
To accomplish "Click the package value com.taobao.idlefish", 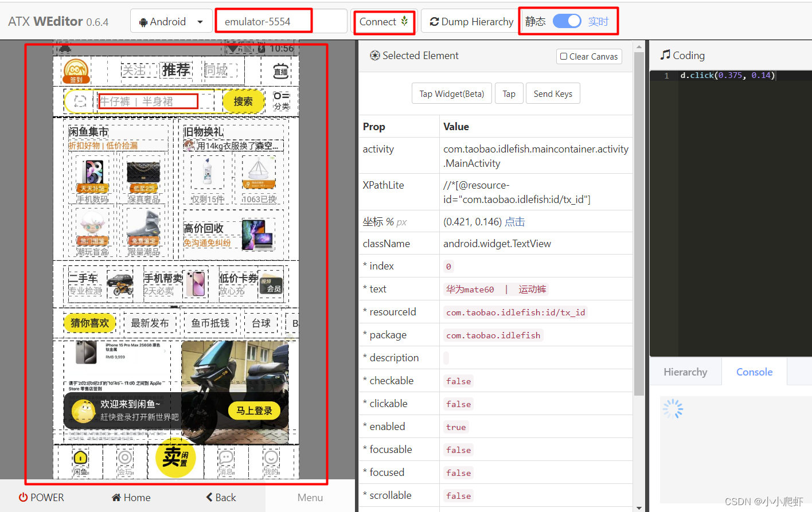I will click(x=493, y=335).
